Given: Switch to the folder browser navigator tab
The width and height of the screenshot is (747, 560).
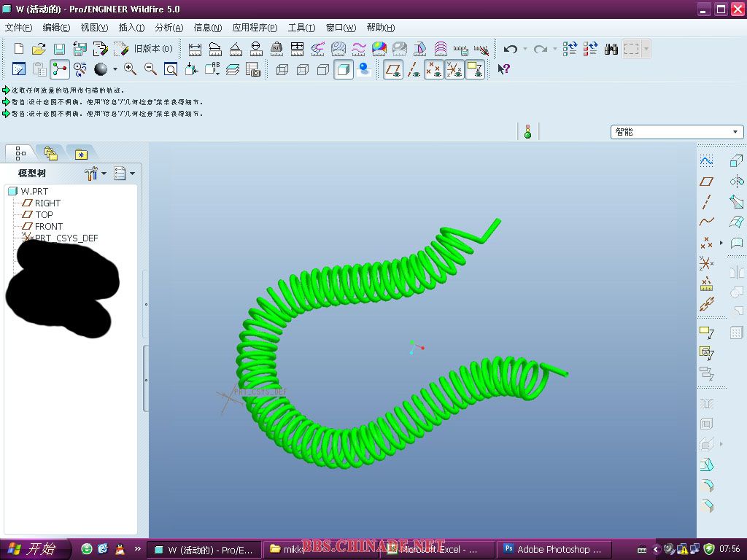Looking at the screenshot, I should click(50, 153).
